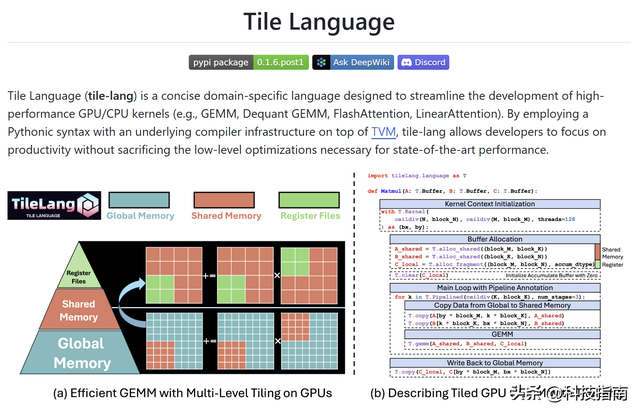Image resolution: width=640 pixels, height=413 pixels.
Task: Click the 'T.gemm(A_shared, B_shared, C_local)' line
Action: point(467,344)
